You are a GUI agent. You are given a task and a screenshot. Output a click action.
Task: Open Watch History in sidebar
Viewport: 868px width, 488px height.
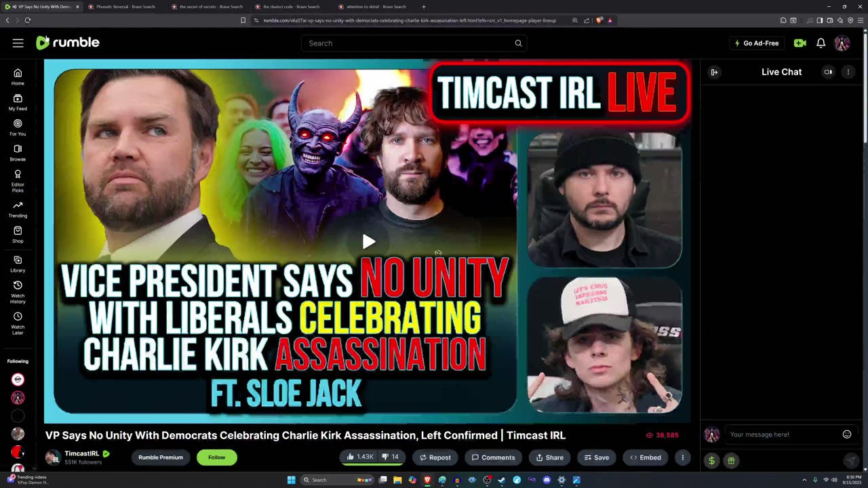pyautogui.click(x=18, y=292)
